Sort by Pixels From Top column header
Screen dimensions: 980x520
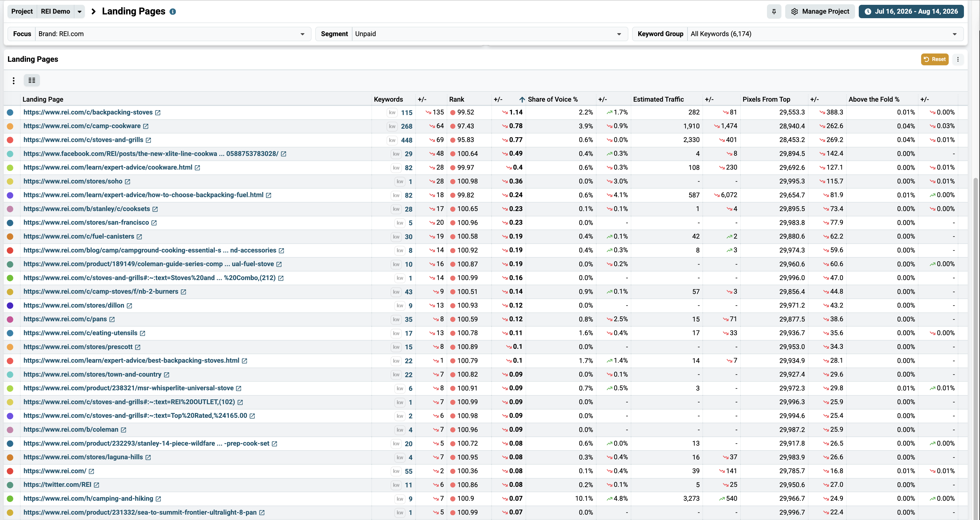[766, 99]
